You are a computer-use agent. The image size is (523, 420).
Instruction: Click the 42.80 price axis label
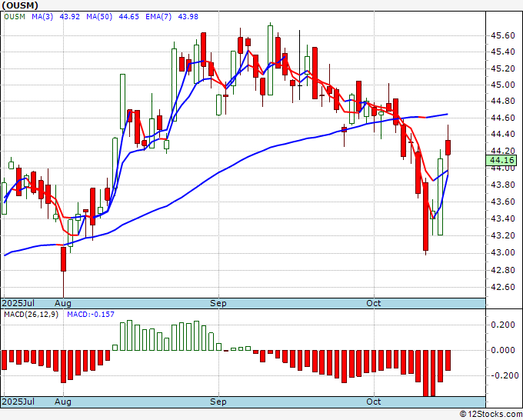tap(502, 270)
